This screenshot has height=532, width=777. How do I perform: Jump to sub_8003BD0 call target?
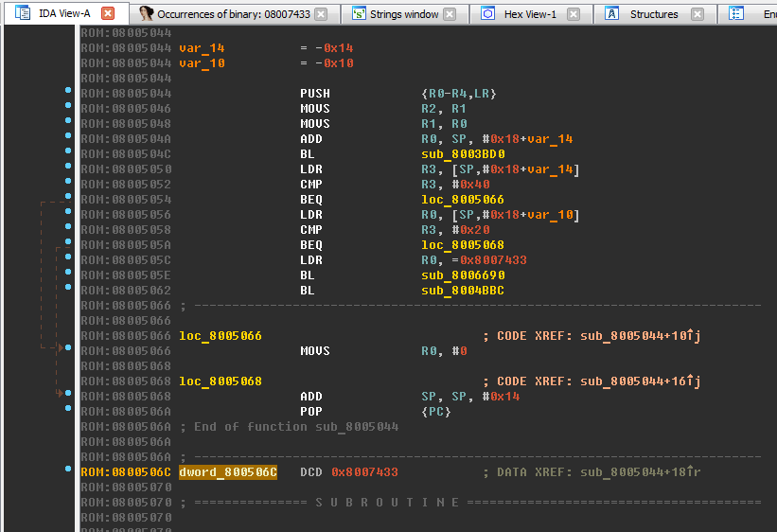pos(463,154)
